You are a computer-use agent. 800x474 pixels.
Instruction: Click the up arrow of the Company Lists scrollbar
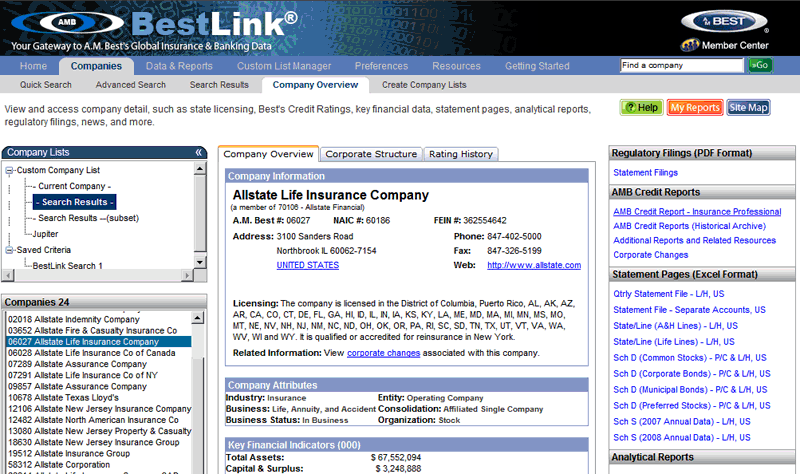tap(200, 168)
